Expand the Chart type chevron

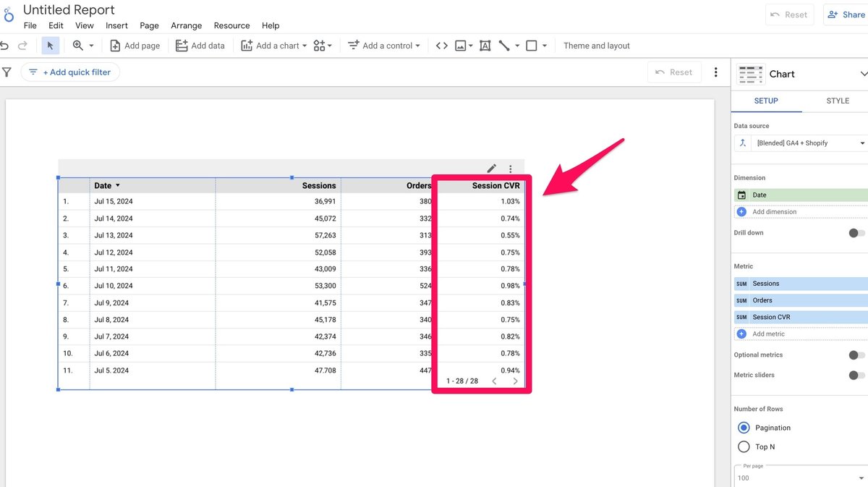[863, 74]
